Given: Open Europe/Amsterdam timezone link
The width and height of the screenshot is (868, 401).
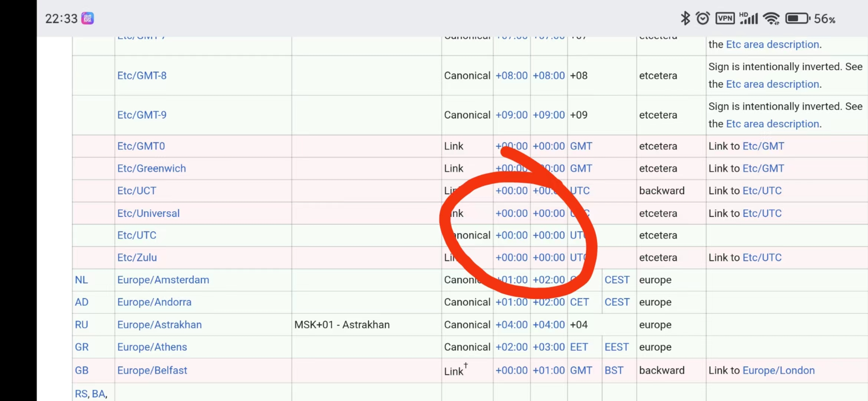Looking at the screenshot, I should pos(163,280).
